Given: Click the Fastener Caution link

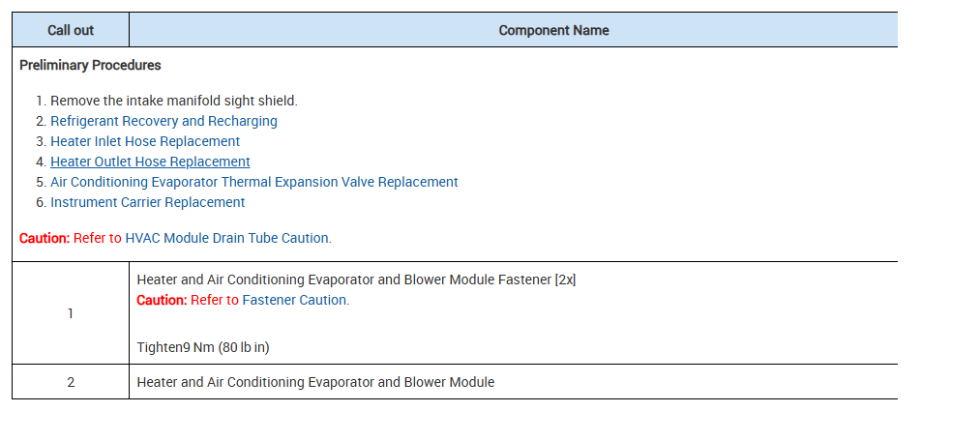Looking at the screenshot, I should pyautogui.click(x=294, y=300).
